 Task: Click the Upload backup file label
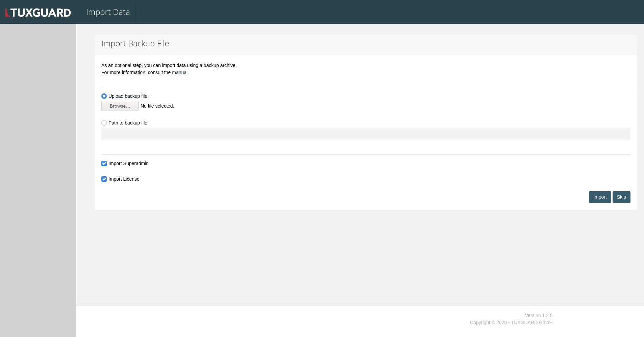pyautogui.click(x=128, y=96)
